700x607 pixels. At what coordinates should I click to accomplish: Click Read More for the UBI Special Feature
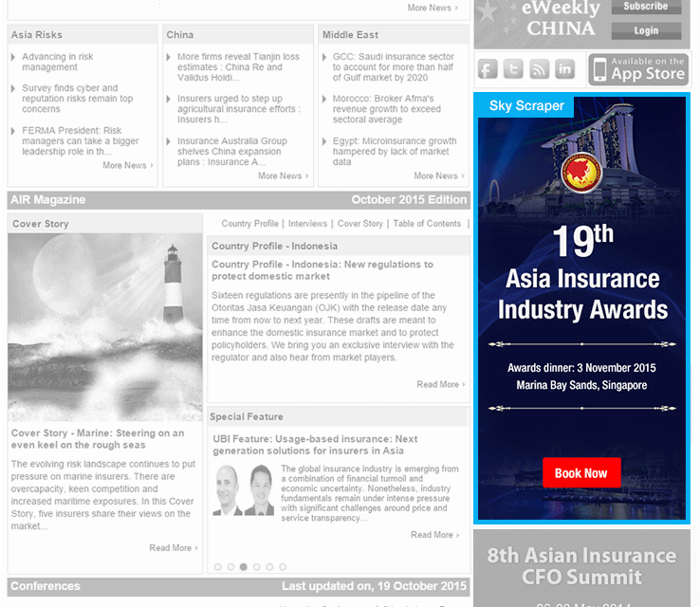(434, 535)
